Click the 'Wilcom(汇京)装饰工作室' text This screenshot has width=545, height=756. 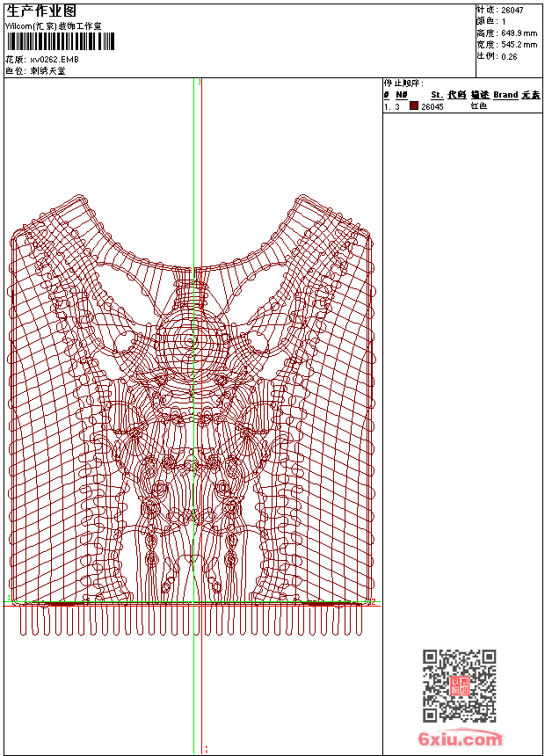pyautogui.click(x=53, y=26)
